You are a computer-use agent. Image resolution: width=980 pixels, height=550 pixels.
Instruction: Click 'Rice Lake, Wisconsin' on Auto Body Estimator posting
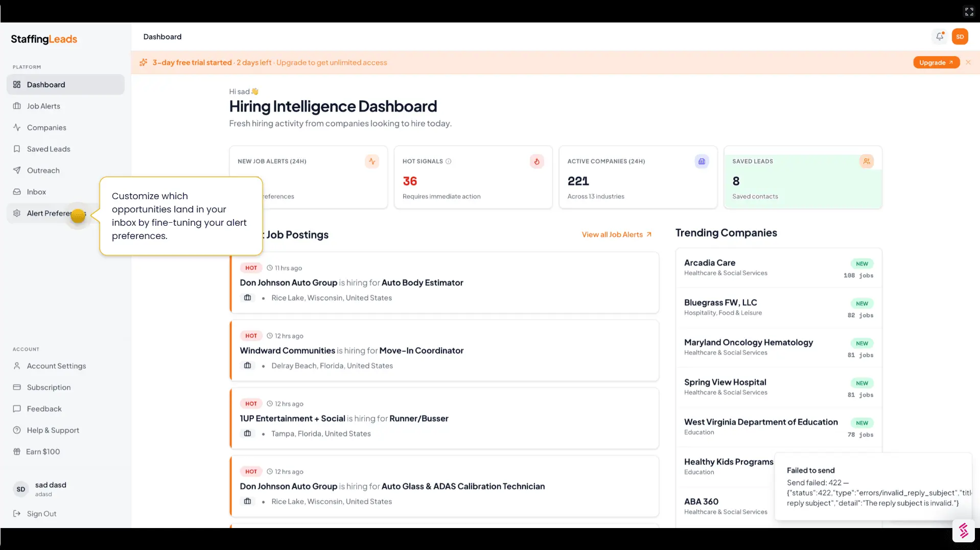pos(332,298)
